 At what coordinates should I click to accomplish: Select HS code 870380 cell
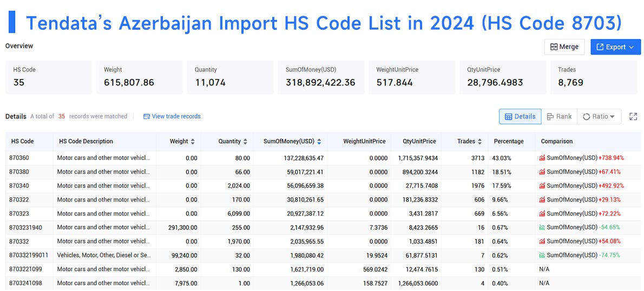[18, 171]
